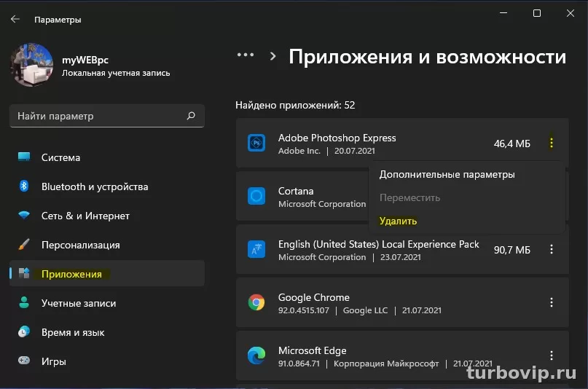
Task: Open the Игры section
Action: (107, 361)
